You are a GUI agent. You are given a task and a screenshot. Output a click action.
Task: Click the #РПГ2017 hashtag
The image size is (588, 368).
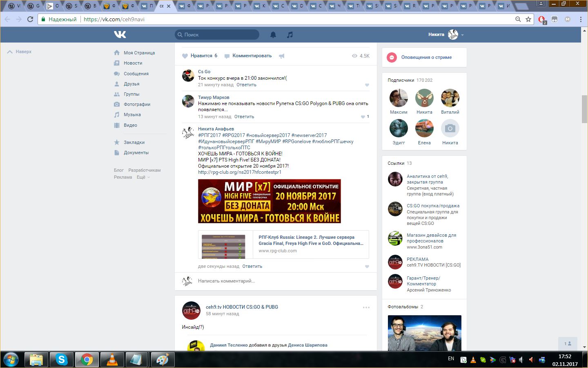209,135
